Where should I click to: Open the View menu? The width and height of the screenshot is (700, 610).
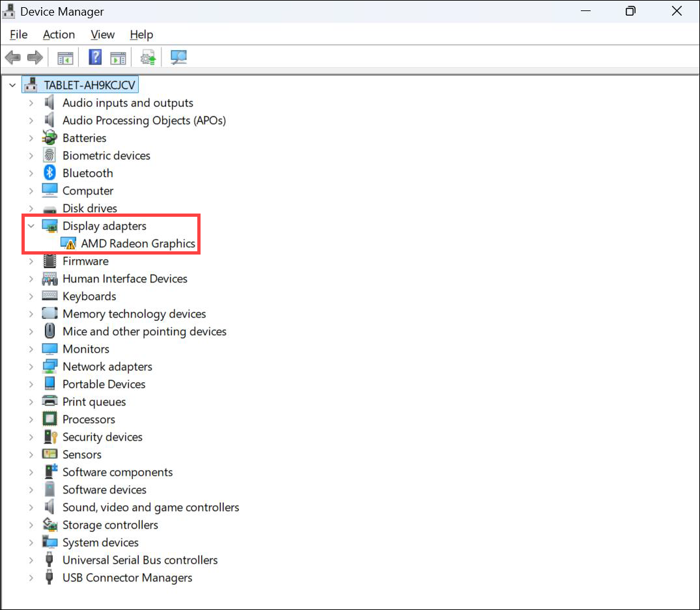[103, 35]
